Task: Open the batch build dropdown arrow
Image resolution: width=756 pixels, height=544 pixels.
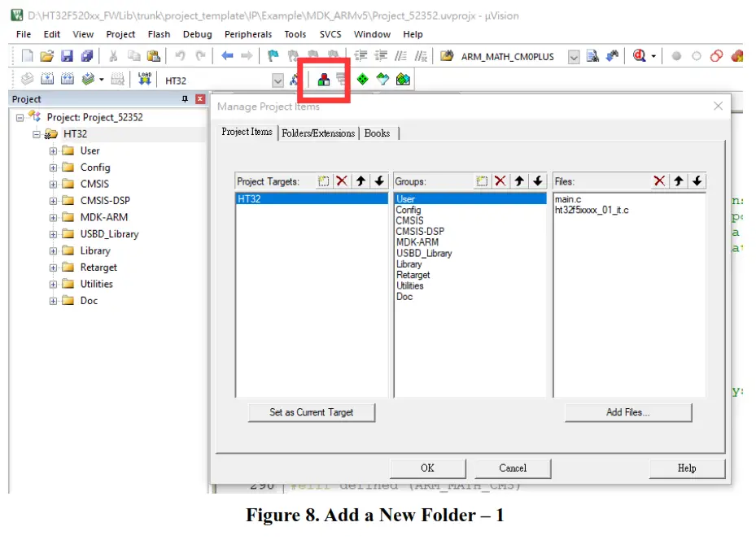Action: (101, 79)
